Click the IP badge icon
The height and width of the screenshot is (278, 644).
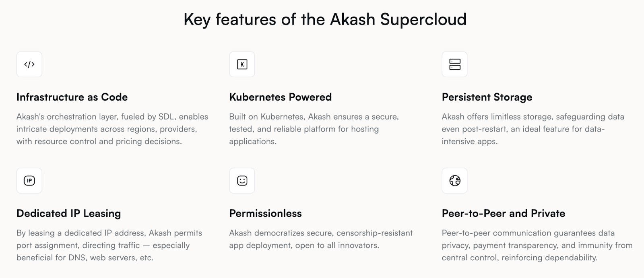click(29, 181)
